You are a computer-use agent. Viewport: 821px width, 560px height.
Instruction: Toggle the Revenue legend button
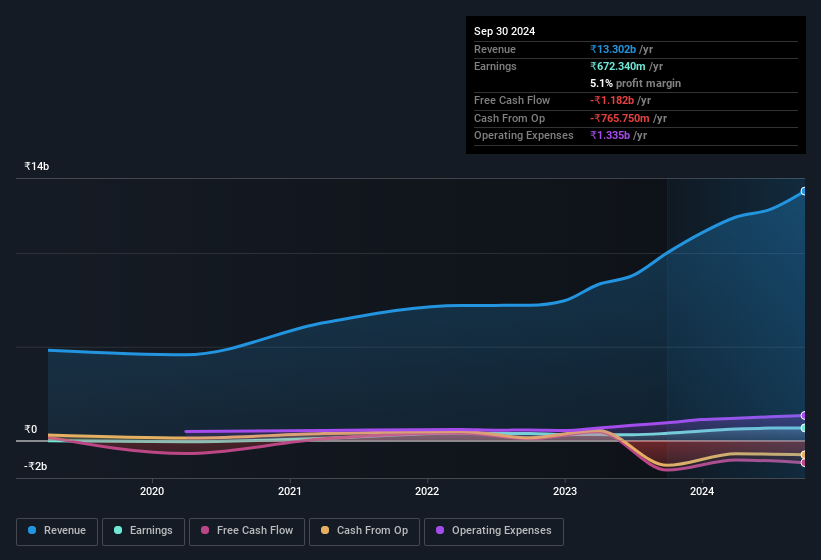coord(57,531)
